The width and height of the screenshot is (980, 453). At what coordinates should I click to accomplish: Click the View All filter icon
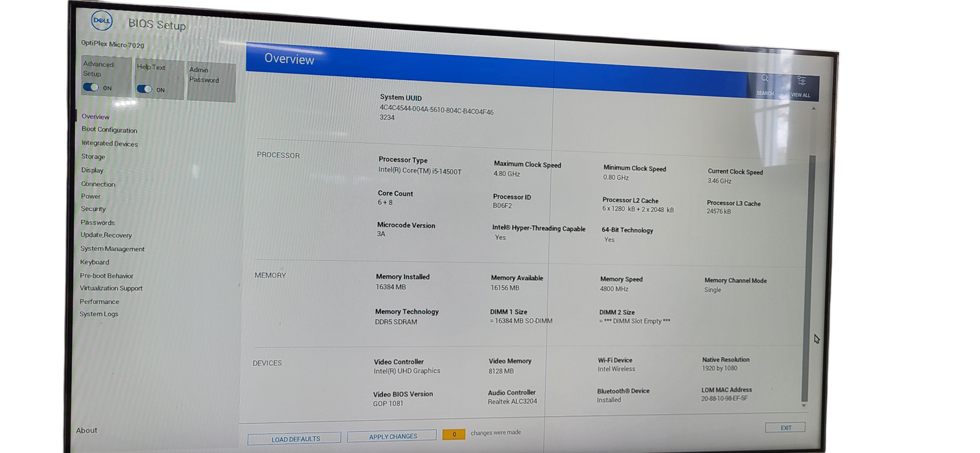coord(801,81)
